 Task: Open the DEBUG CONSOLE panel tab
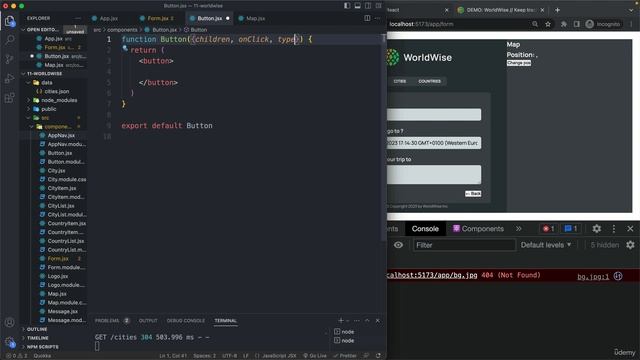pos(186,321)
